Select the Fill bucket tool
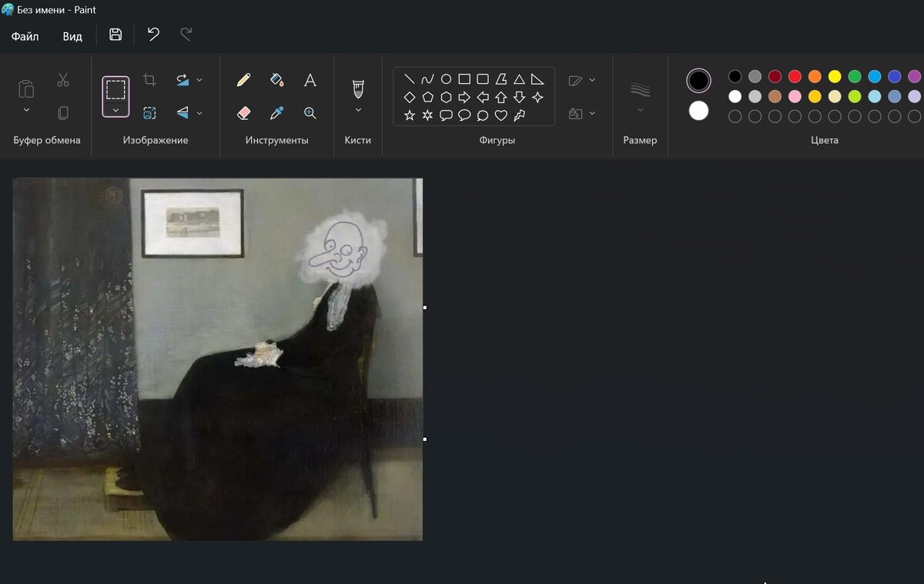 [277, 80]
